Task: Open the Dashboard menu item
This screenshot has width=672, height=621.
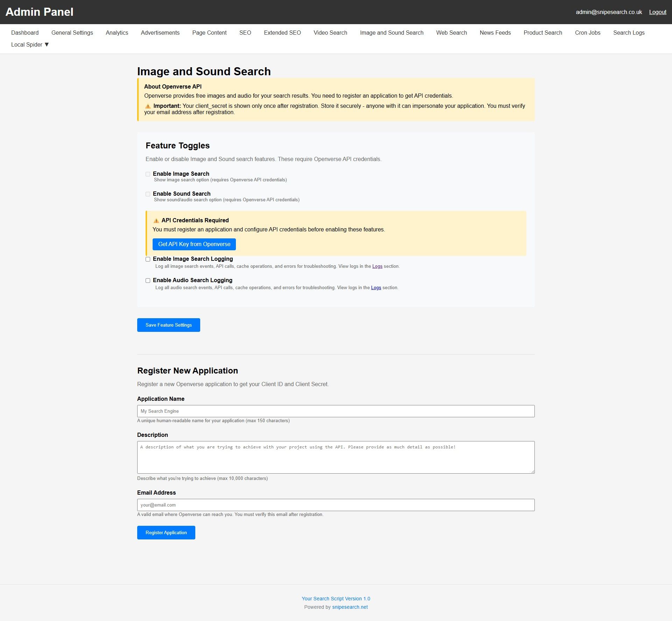Action: point(25,33)
